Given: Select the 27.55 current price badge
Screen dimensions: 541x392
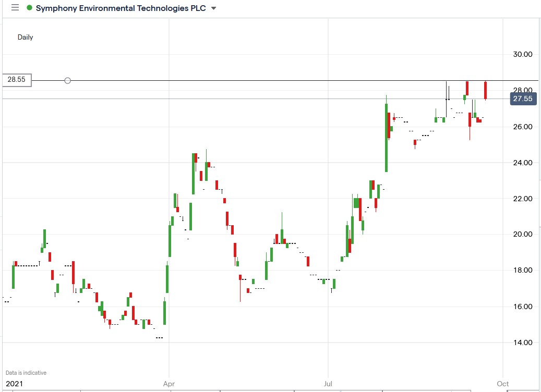Looking at the screenshot, I should coord(523,99).
